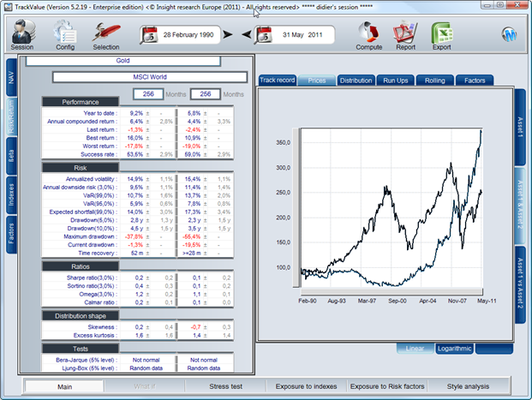Click the Excess kurtosis label

(95, 335)
